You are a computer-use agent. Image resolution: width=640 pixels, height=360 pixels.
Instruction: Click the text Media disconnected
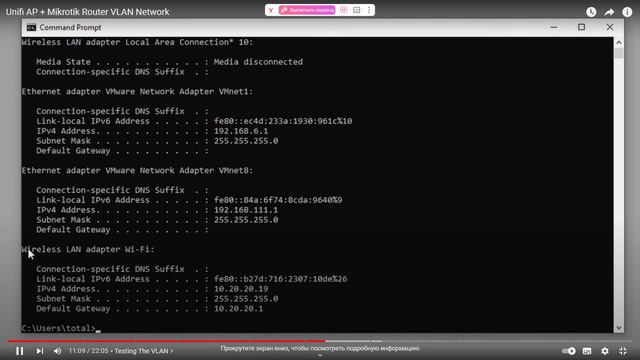click(258, 62)
